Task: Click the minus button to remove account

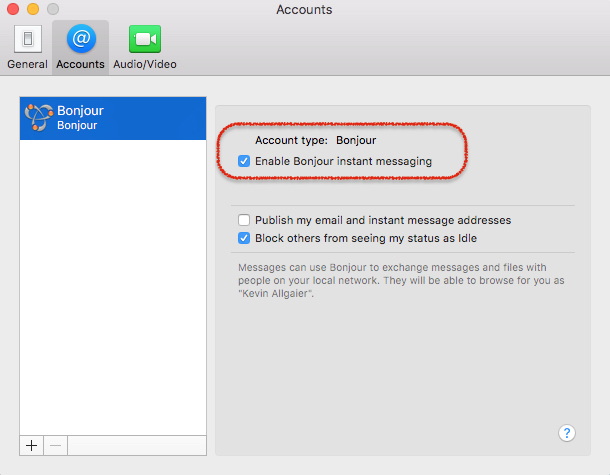Action: tap(56, 445)
